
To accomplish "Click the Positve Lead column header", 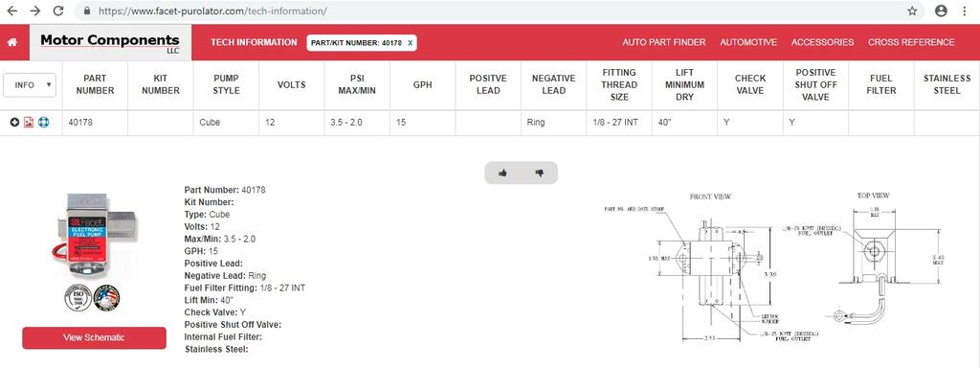I will pos(488,85).
